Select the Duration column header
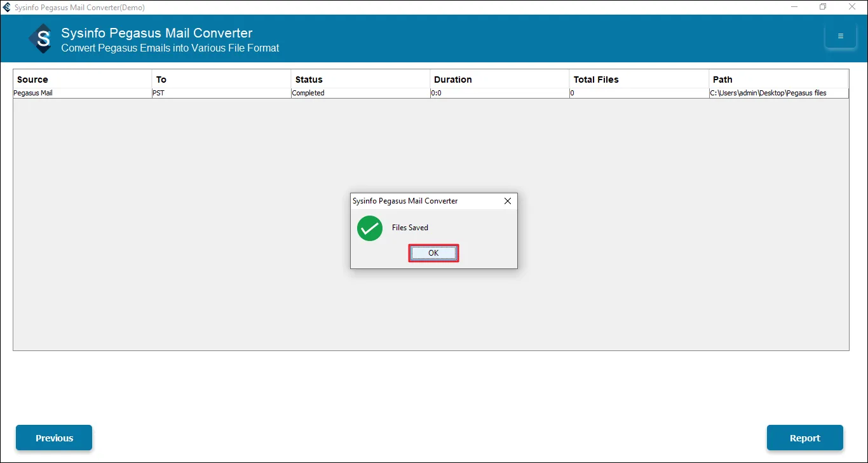Viewport: 868px width, 463px height. click(500, 79)
